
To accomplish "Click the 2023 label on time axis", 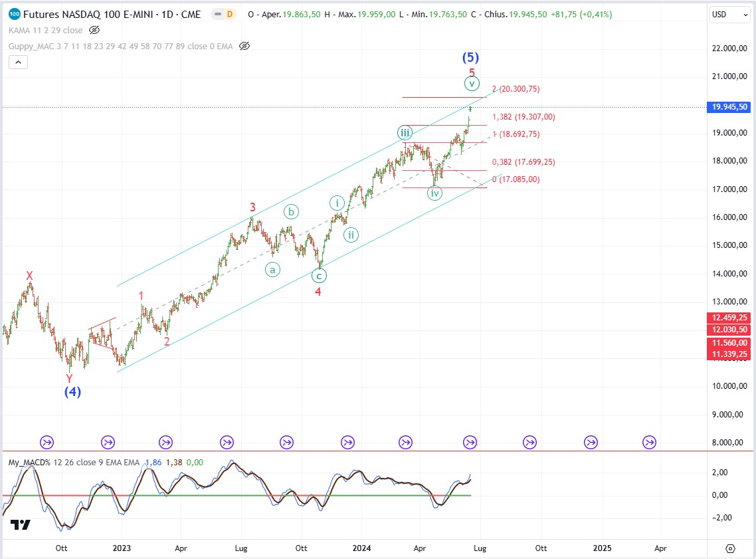I will [122, 548].
